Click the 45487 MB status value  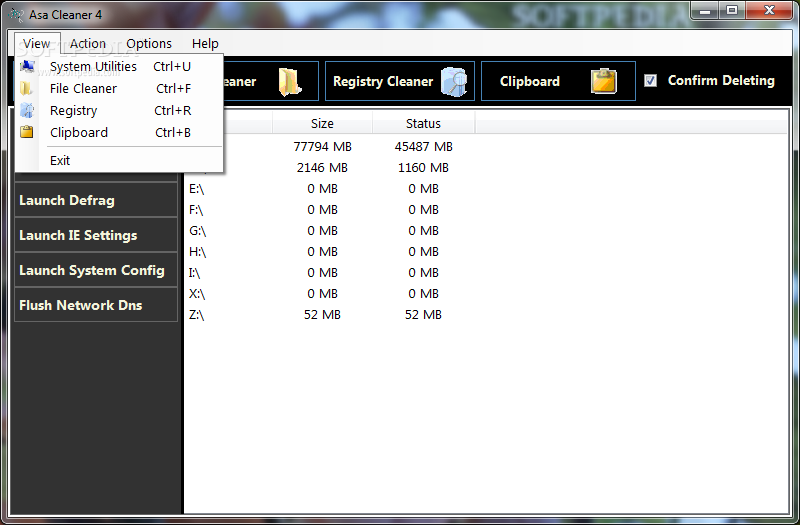tap(423, 147)
